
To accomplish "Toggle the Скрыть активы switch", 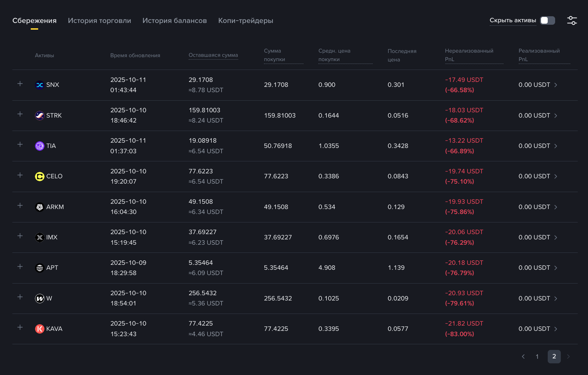I will [x=547, y=20].
